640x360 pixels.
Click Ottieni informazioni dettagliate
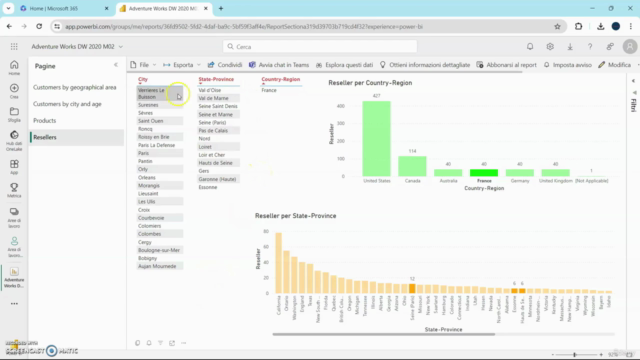point(425,65)
